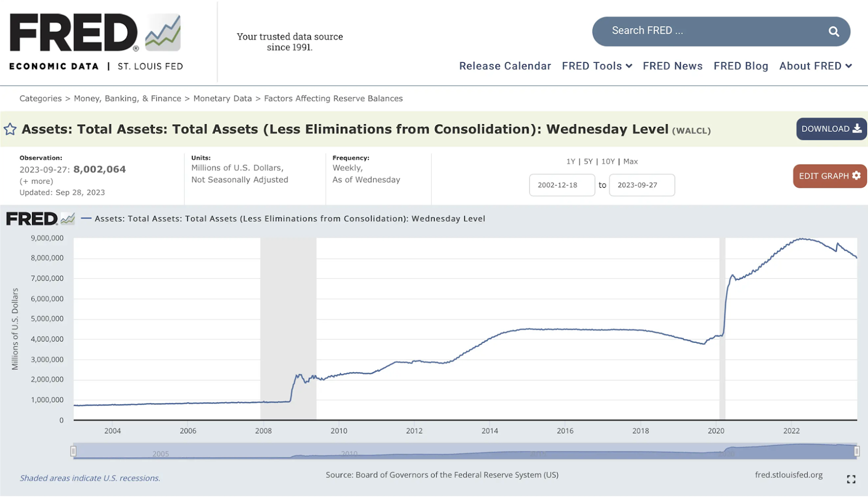Click the FRED Economic Data logo

(x=96, y=42)
